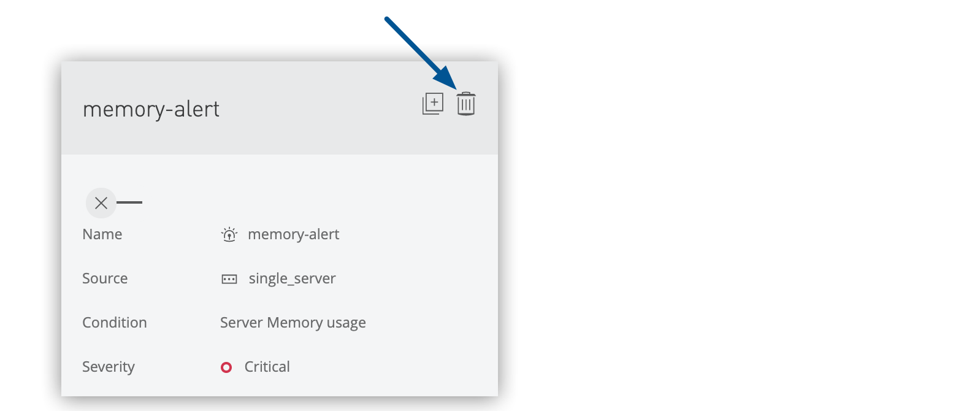Click the Severity row label
The width and height of the screenshot is (980, 411).
point(109,367)
